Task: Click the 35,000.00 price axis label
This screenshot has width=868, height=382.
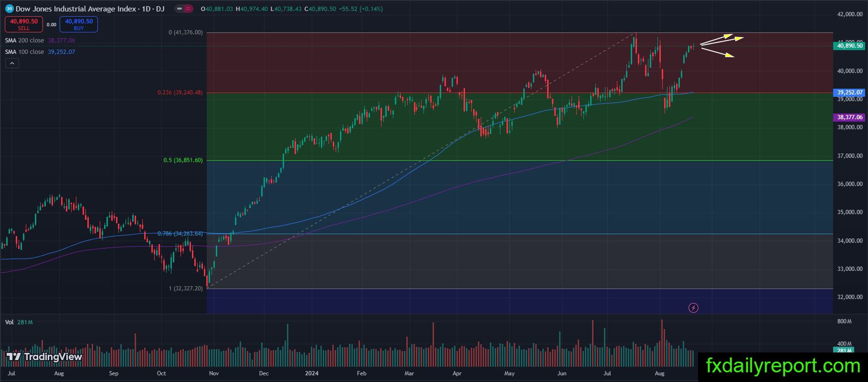Action: point(850,212)
